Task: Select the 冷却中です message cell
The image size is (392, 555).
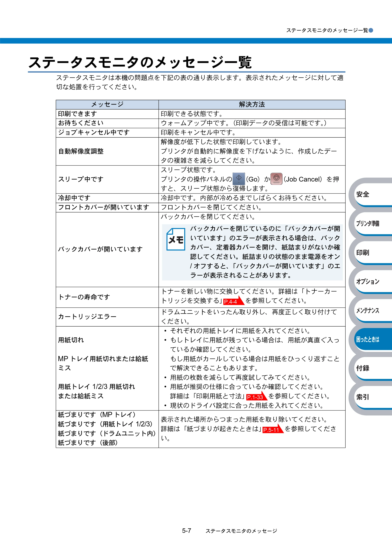Action: [x=107, y=198]
